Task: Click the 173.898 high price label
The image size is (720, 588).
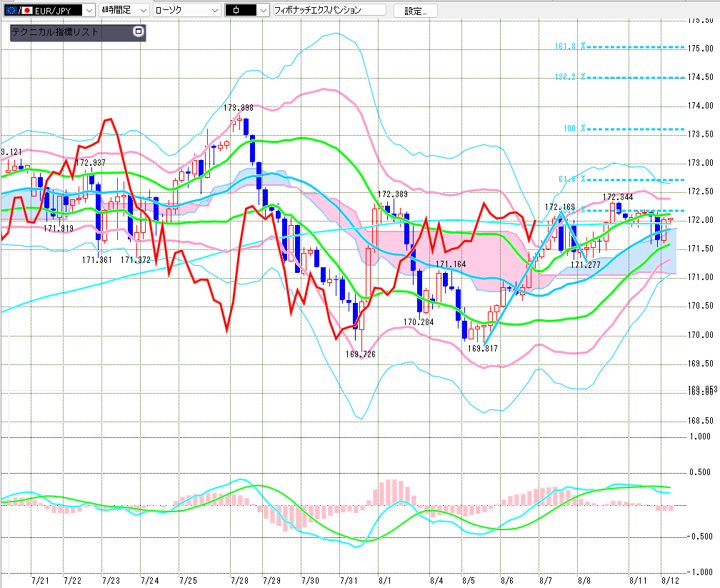Action: [x=239, y=108]
